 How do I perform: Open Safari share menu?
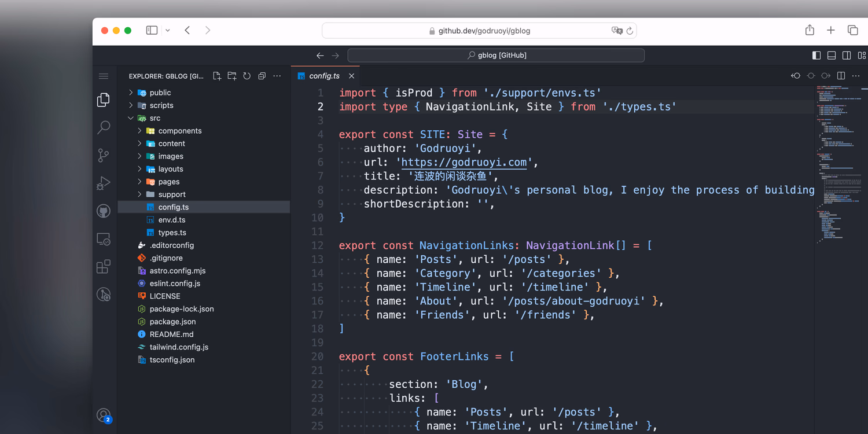pyautogui.click(x=810, y=30)
